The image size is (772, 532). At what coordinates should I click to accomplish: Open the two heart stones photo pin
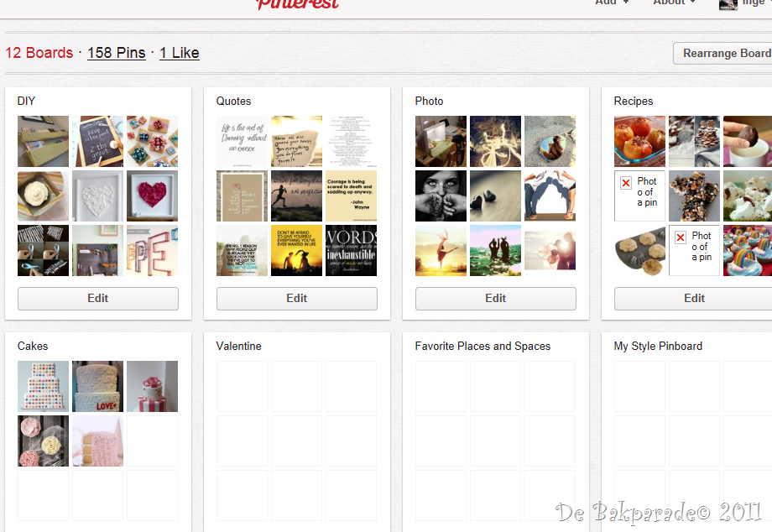[496, 196]
